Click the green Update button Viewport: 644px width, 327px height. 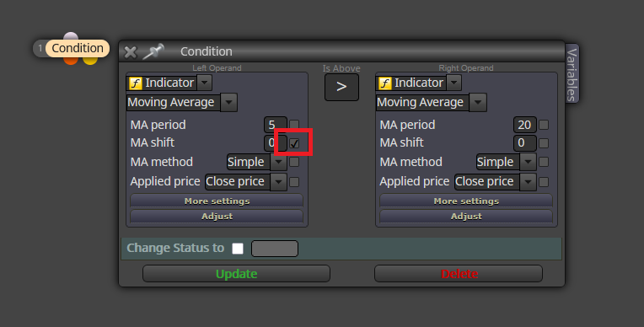[x=237, y=274]
